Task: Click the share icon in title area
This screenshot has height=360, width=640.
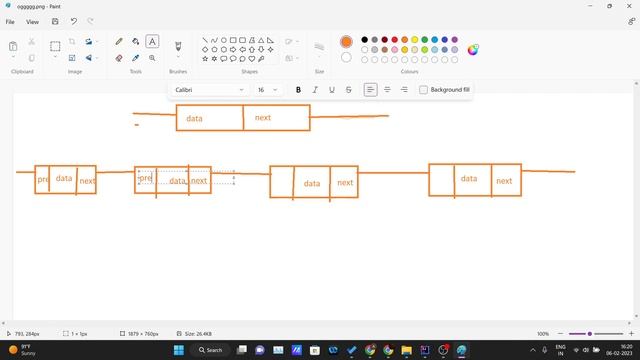Action: click(631, 22)
